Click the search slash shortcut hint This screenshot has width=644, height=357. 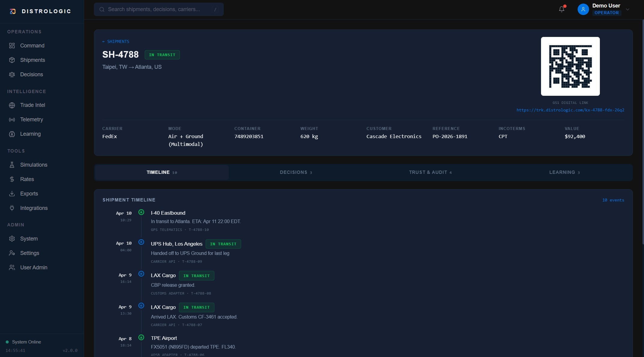click(215, 9)
